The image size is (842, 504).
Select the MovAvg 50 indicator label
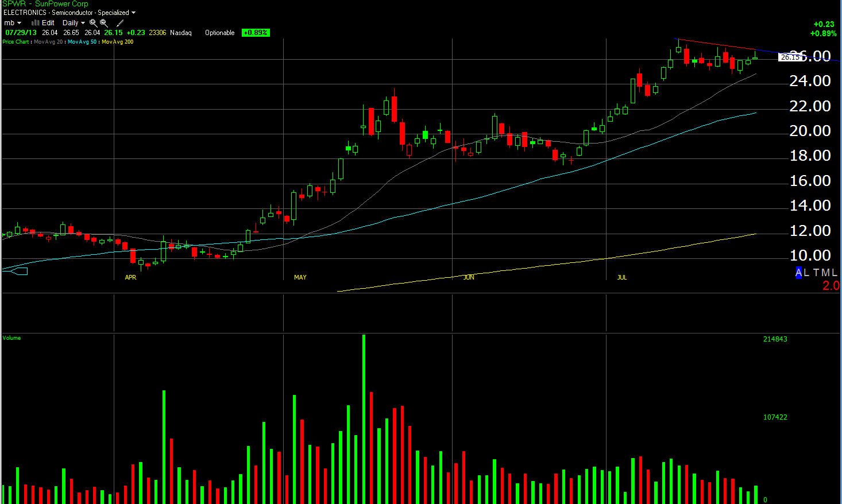(x=82, y=42)
